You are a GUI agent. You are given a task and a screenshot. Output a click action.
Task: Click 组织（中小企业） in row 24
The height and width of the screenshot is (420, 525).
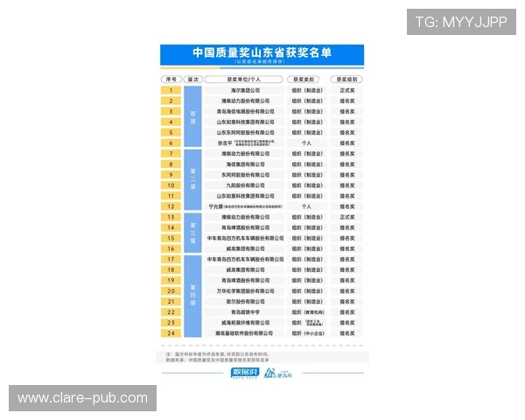[x=308, y=333]
